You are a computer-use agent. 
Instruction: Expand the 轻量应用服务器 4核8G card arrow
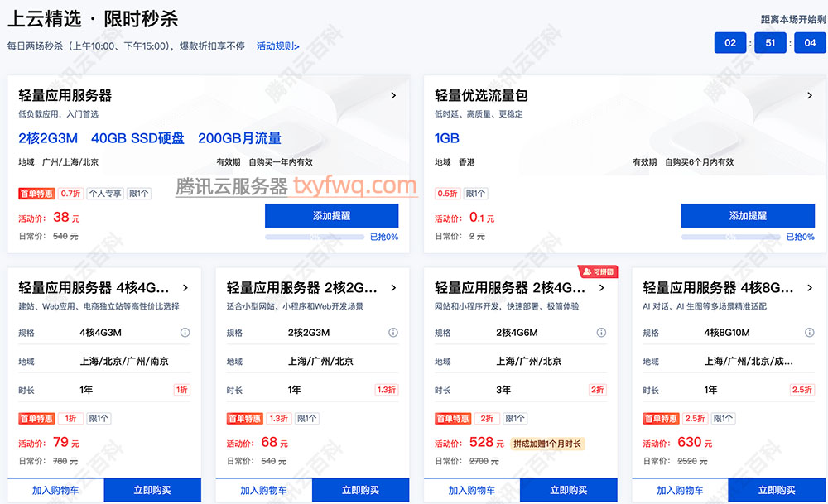coord(810,288)
